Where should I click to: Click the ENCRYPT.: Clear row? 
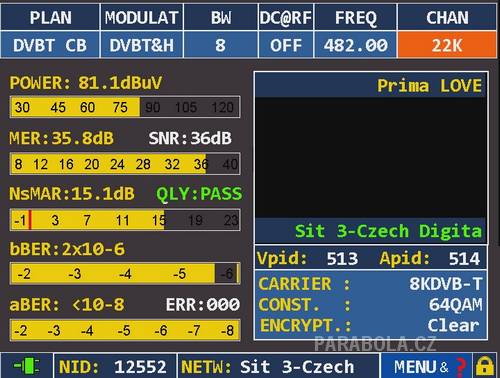371,325
